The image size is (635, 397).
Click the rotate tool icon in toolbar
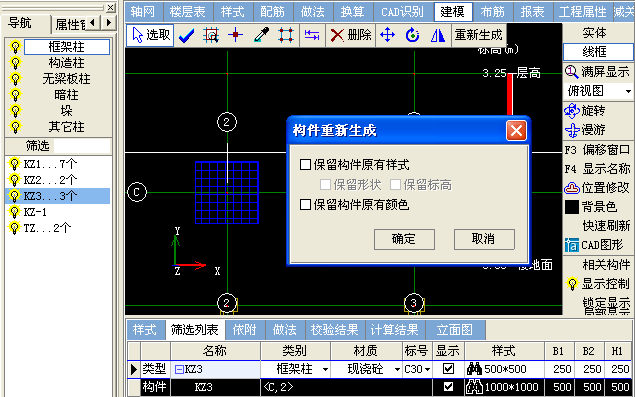coord(412,35)
